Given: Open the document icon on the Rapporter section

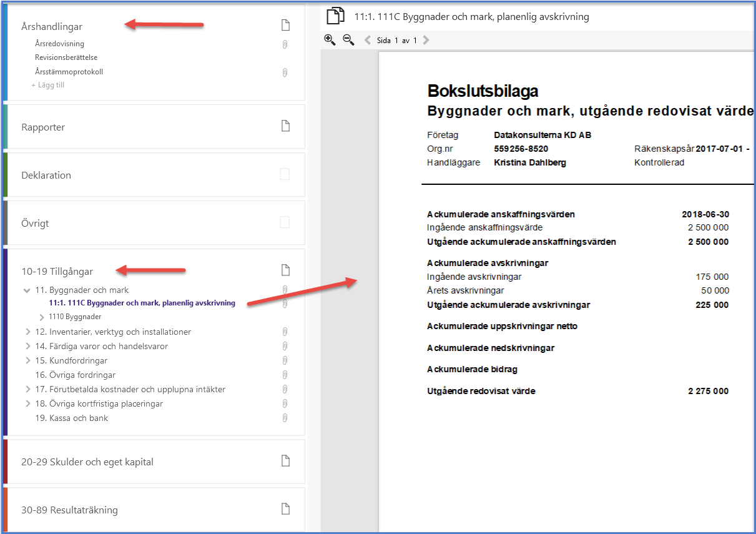Looking at the screenshot, I should (285, 126).
